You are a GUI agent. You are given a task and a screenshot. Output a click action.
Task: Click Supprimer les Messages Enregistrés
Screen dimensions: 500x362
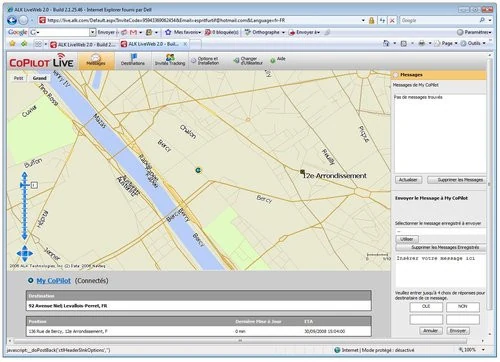(x=441, y=248)
